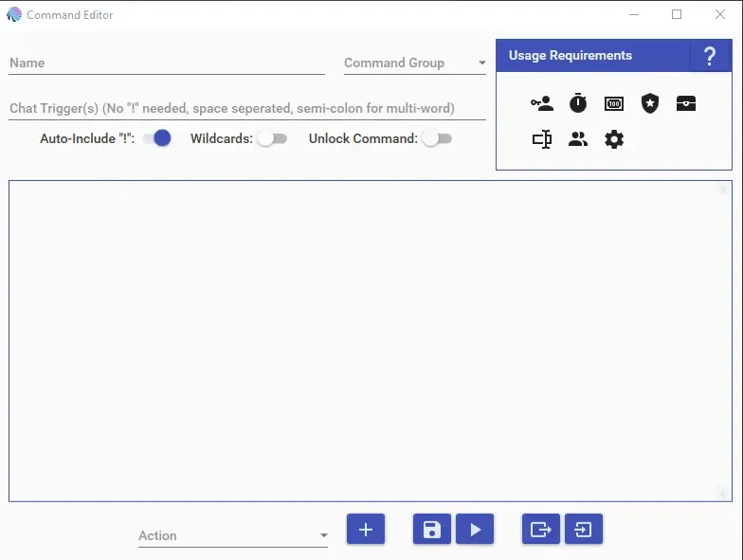Click the Name input field
The image size is (743, 560).
coord(166,63)
